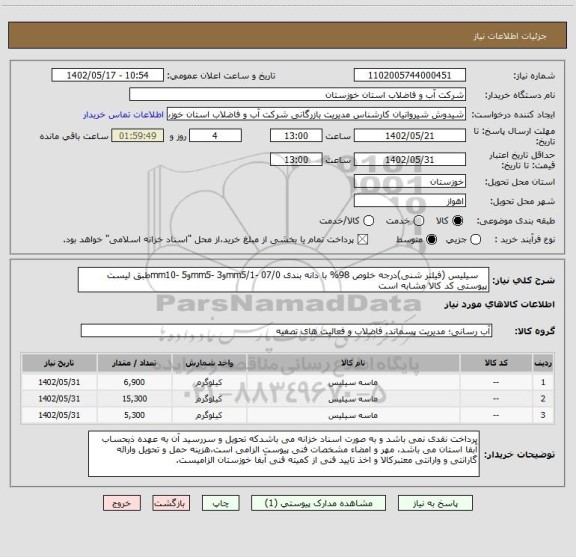Click کیلوگرم unit in row 3
This screenshot has height=557, width=576.
click(x=209, y=416)
